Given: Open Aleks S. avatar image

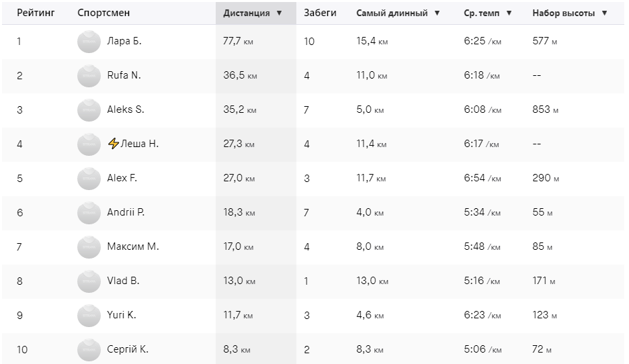Looking at the screenshot, I should pos(89,110).
